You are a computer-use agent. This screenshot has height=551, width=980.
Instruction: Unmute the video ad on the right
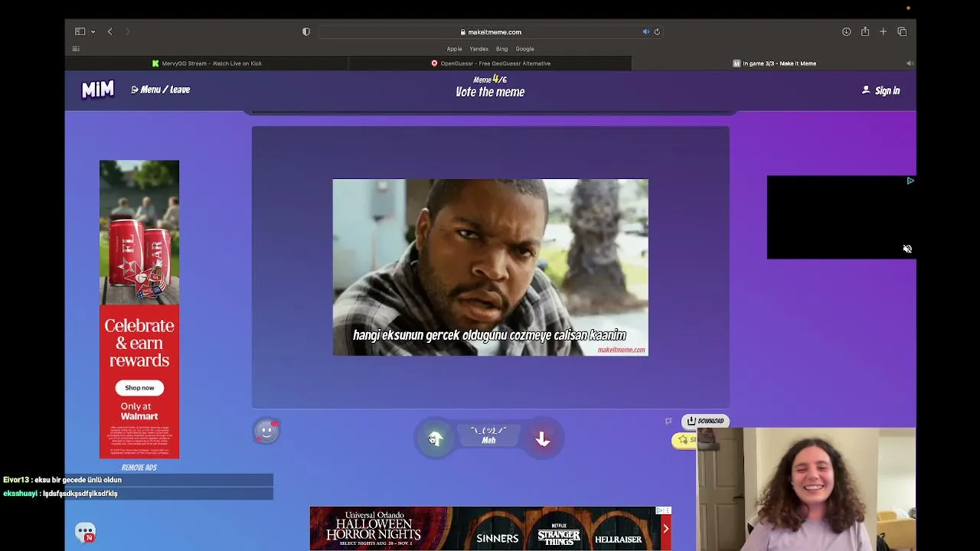coord(907,249)
